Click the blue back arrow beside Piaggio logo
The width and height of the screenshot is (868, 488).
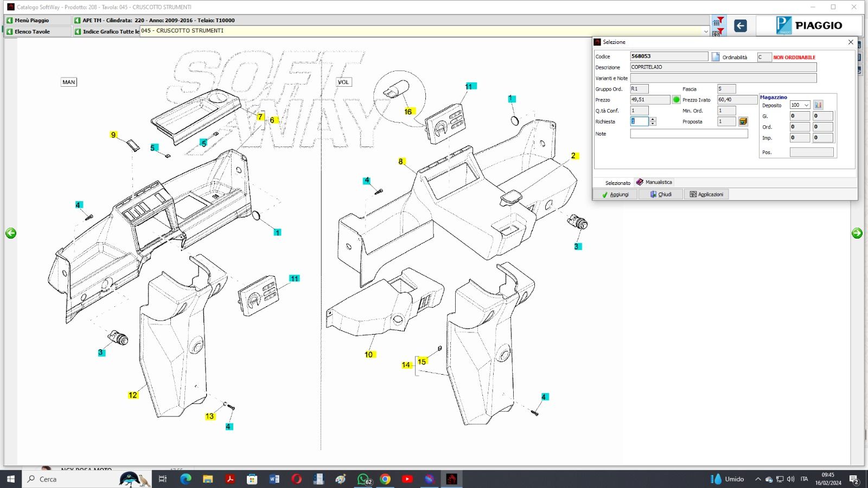[x=740, y=25]
